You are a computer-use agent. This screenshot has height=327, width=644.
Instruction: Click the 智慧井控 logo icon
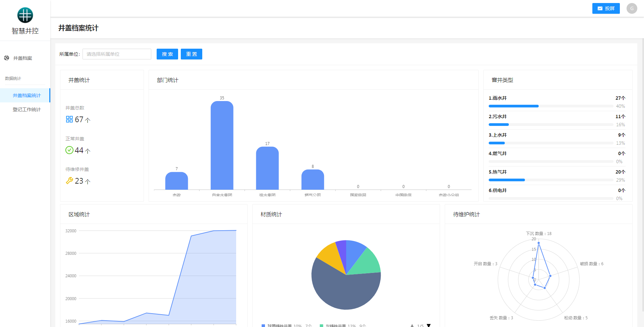point(25,15)
